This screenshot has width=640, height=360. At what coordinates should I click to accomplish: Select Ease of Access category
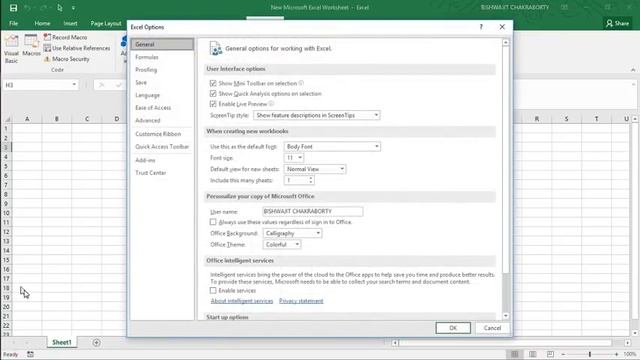(x=162, y=108)
